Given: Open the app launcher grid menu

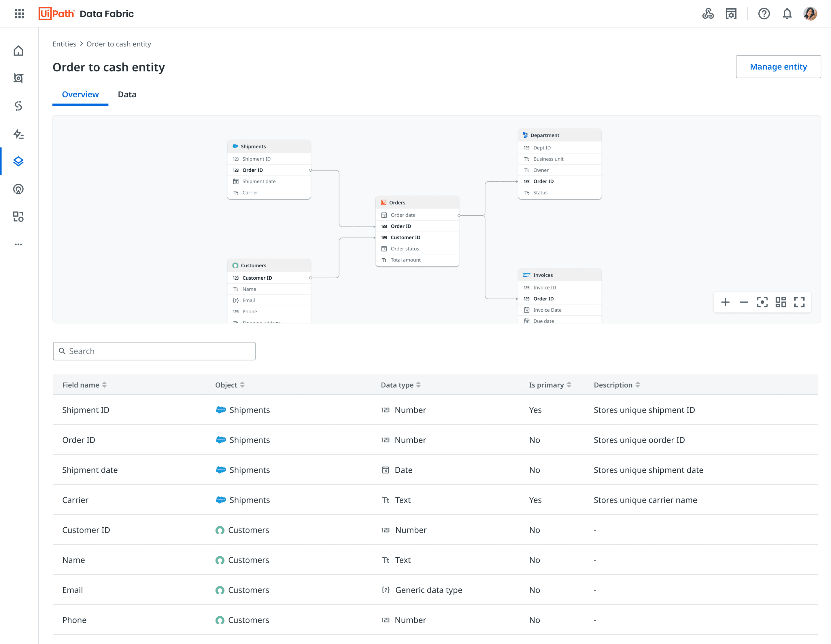Looking at the screenshot, I should pos(19,14).
